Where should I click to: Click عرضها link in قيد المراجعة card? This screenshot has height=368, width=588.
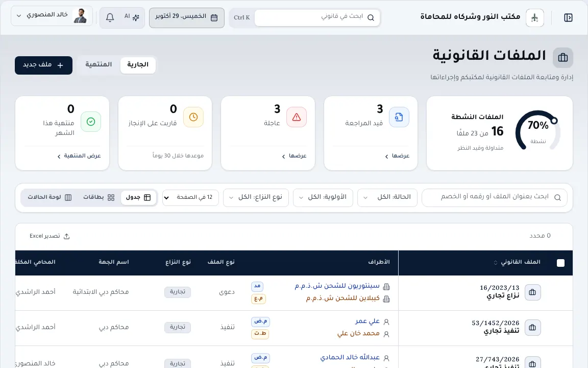pyautogui.click(x=397, y=156)
